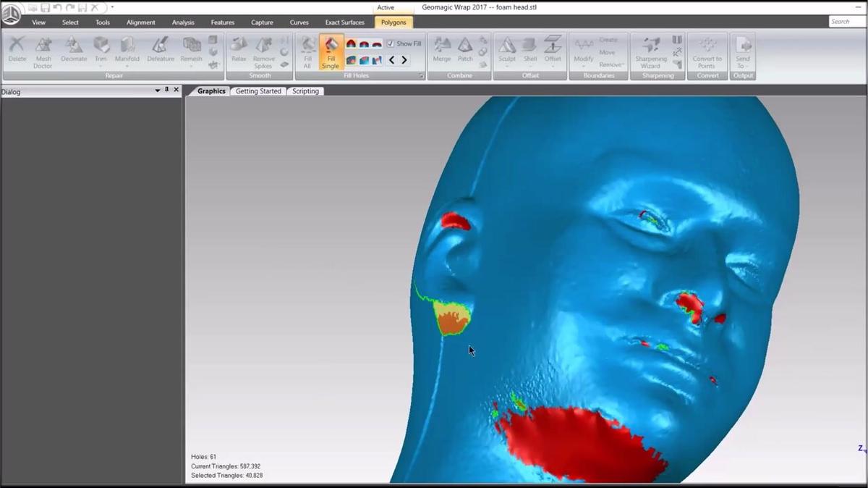Switch to the Analysis tab
Image resolution: width=868 pixels, height=488 pixels.
point(183,22)
